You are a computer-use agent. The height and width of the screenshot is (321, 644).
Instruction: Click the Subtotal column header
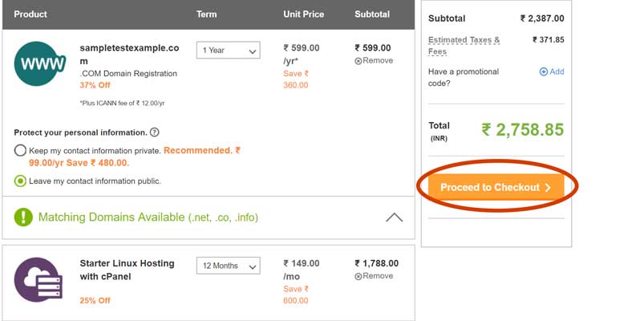(372, 14)
